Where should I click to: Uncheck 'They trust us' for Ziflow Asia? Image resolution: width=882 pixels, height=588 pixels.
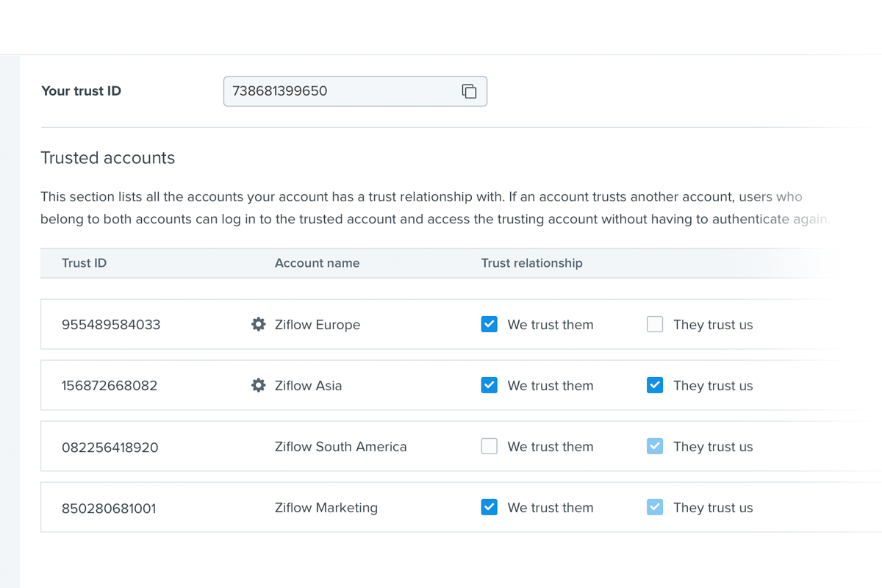coord(655,385)
